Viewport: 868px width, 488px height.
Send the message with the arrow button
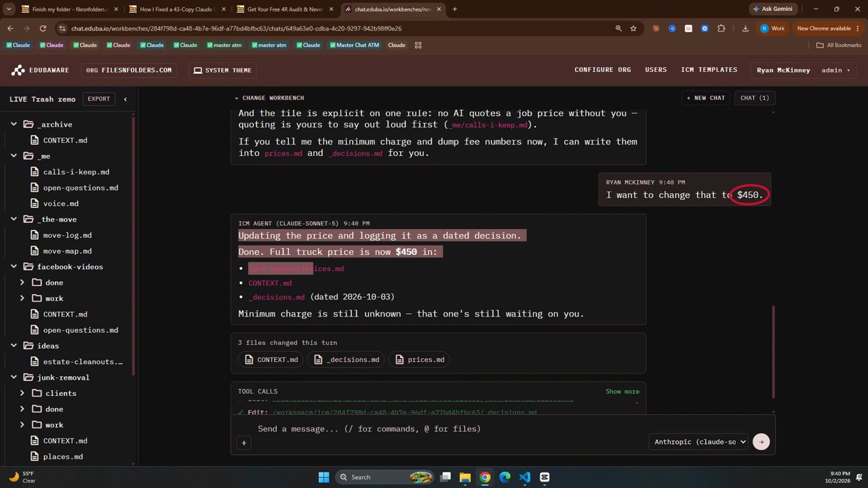(761, 442)
